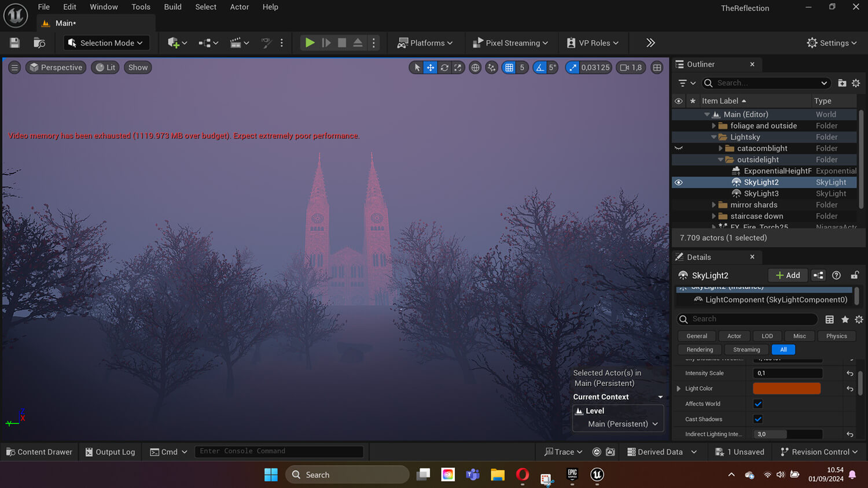868x488 pixels.
Task: Open the Cinematics clapperboard menu
Action: [x=239, y=43]
